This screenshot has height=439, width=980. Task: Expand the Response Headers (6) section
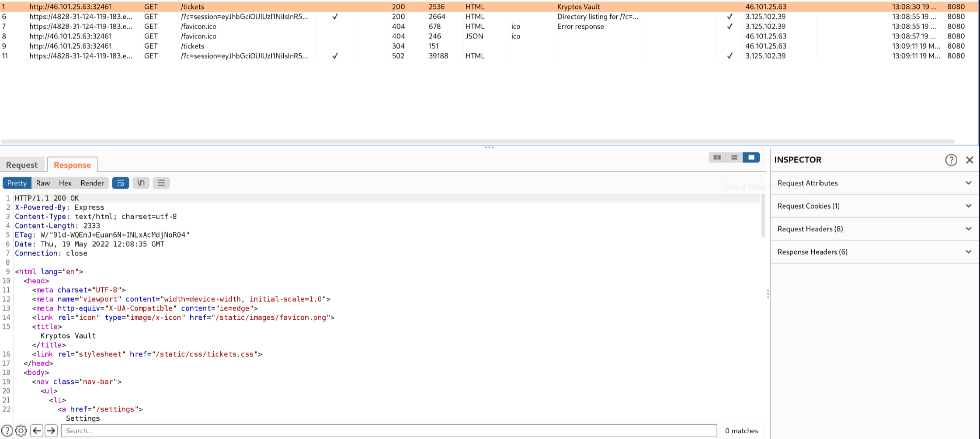(874, 252)
